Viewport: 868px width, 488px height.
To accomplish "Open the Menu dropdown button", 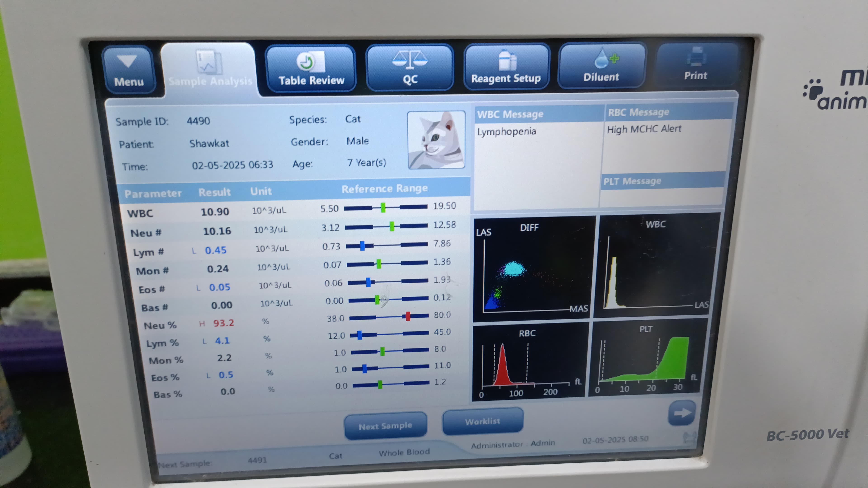I will pos(128,70).
